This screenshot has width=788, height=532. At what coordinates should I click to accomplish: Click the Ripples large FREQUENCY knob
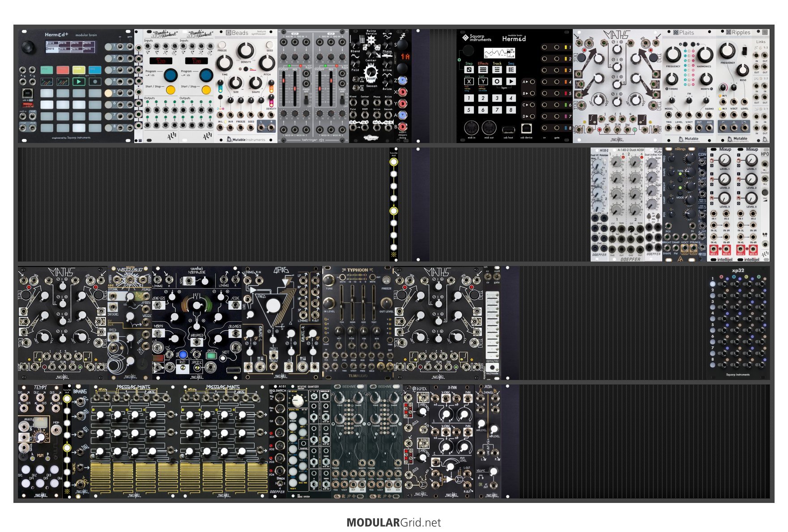pos(728,51)
